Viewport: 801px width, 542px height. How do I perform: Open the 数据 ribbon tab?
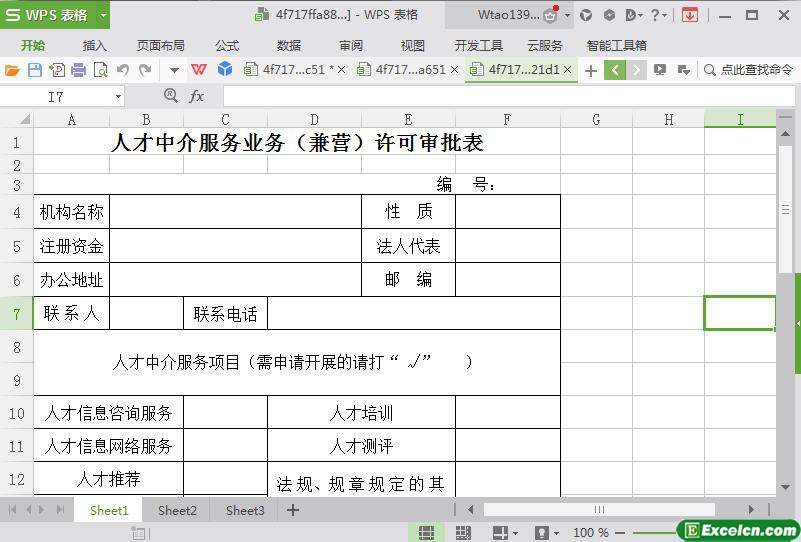tap(289, 45)
